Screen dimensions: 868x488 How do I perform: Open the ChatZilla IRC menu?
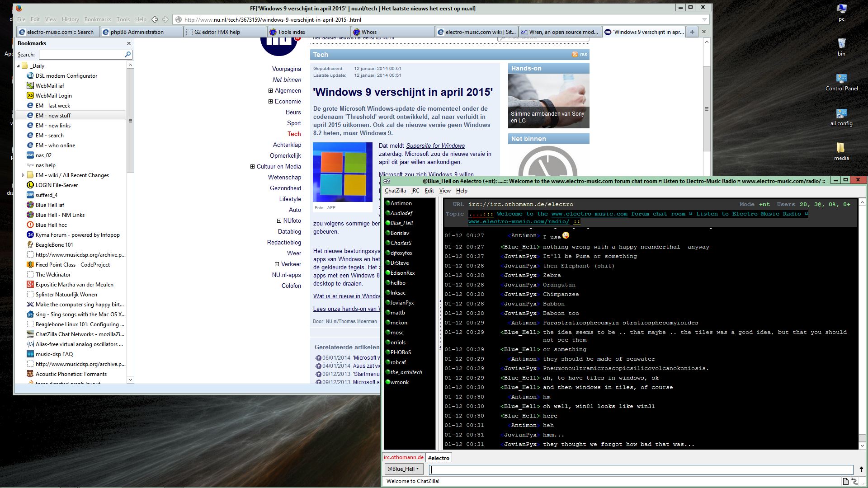click(415, 191)
